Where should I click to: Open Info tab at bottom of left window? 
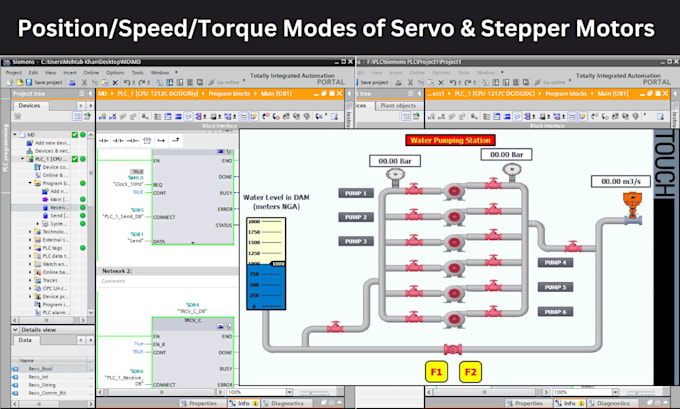point(244,403)
